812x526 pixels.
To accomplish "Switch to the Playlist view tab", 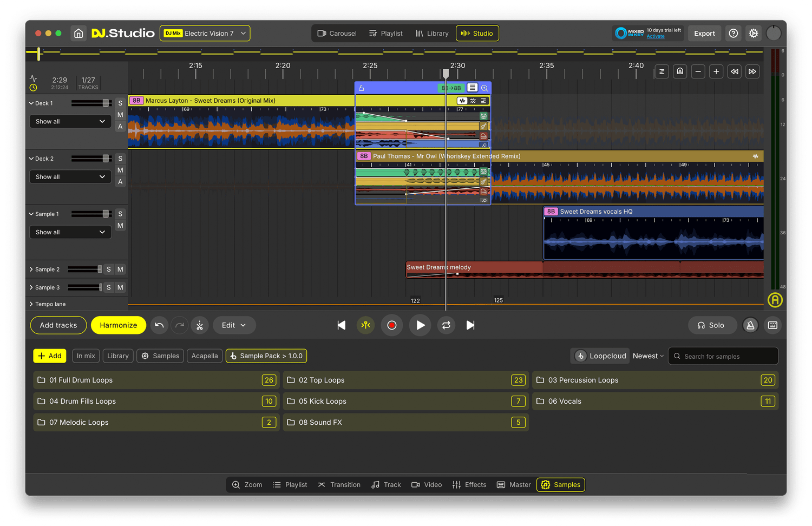I will click(x=386, y=34).
